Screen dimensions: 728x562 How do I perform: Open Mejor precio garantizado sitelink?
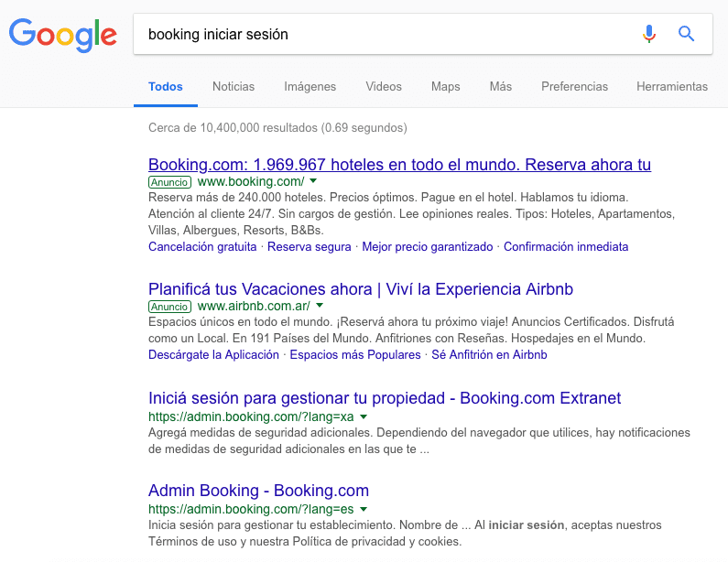(427, 246)
